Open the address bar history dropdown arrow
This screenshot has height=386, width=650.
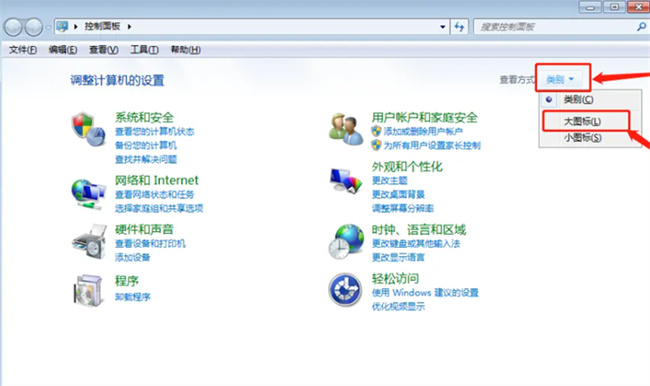(x=443, y=27)
